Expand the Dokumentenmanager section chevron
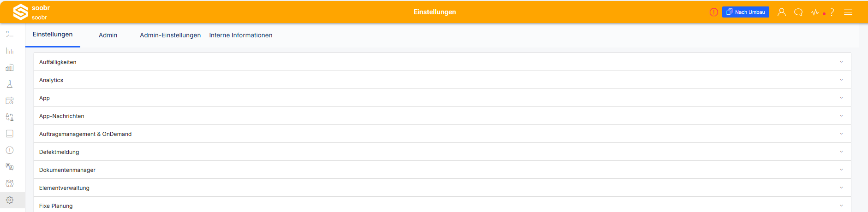The width and height of the screenshot is (868, 212). pos(841,170)
